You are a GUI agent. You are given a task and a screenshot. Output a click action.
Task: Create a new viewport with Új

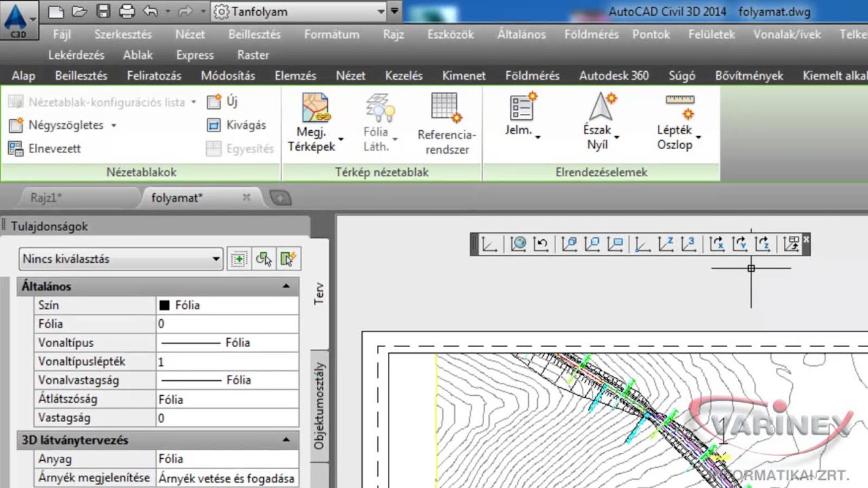tap(222, 102)
